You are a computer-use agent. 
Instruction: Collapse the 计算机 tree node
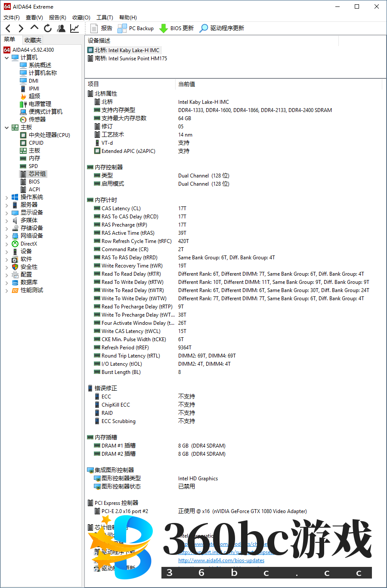6,58
